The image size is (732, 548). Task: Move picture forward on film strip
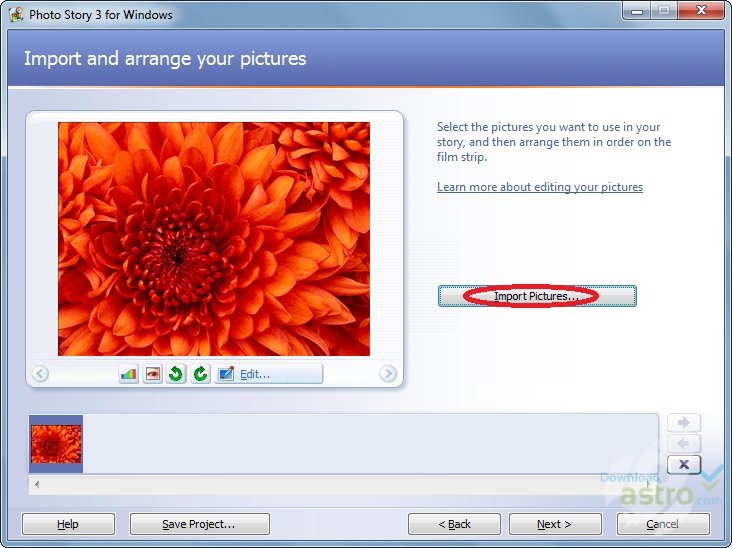(684, 422)
